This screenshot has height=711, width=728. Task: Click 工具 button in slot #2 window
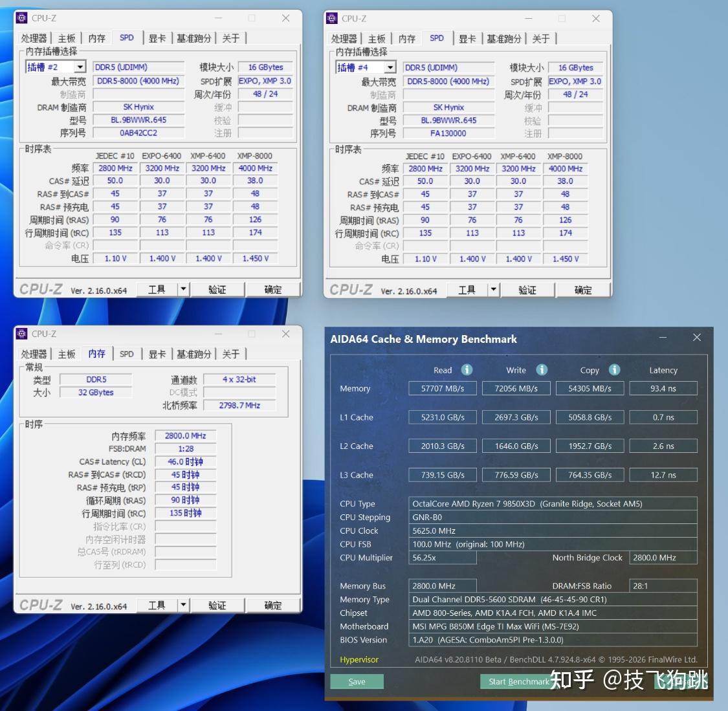157,290
